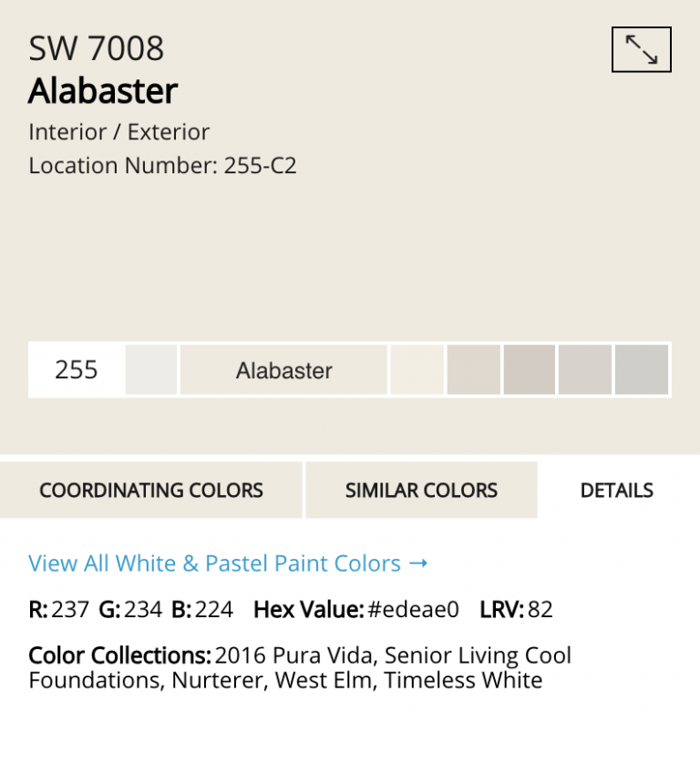This screenshot has width=700, height=764.
Task: Select the pale white swatch left of Alabaster
Action: [x=151, y=370]
